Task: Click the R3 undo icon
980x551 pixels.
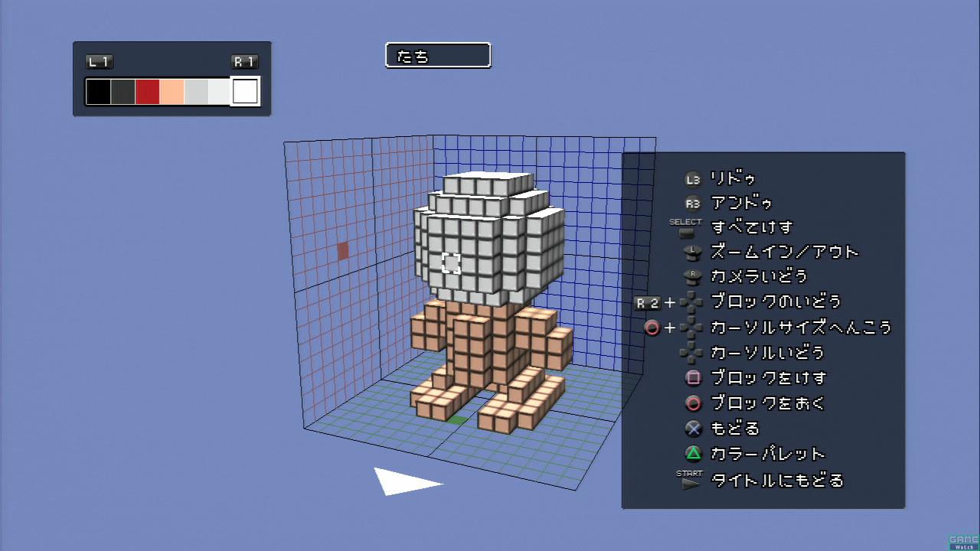Action: click(x=693, y=204)
